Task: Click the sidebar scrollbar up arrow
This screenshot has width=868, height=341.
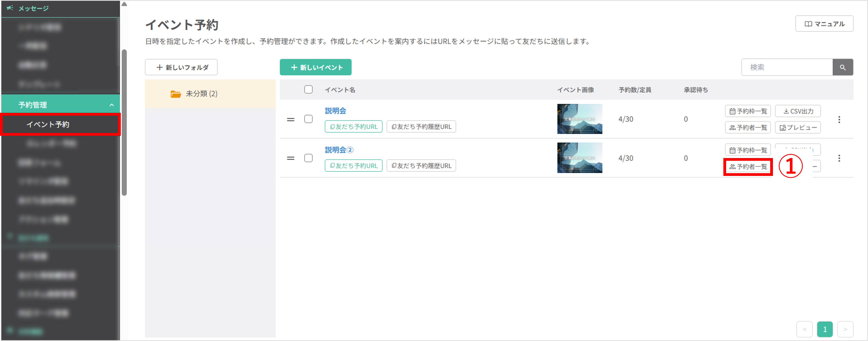Action: point(124,4)
